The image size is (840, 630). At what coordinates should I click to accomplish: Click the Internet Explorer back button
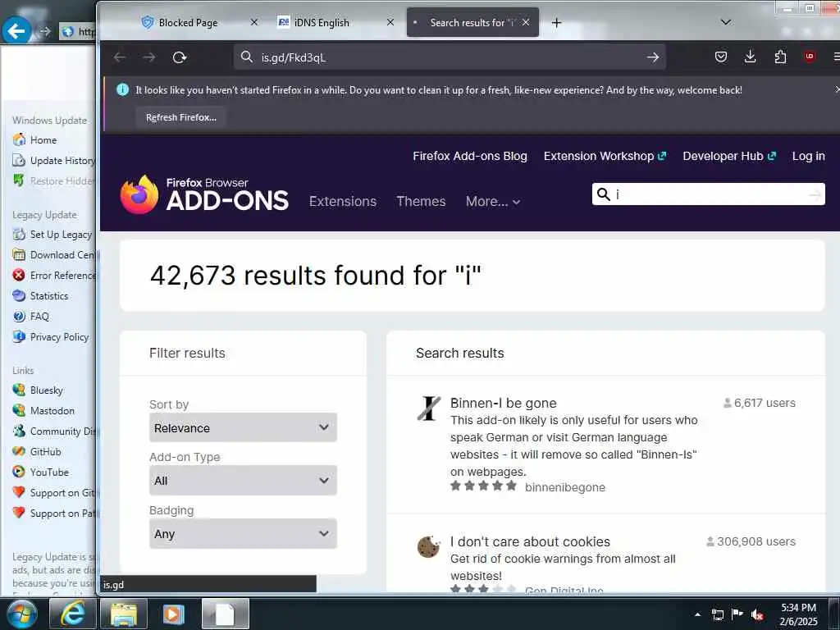16,31
